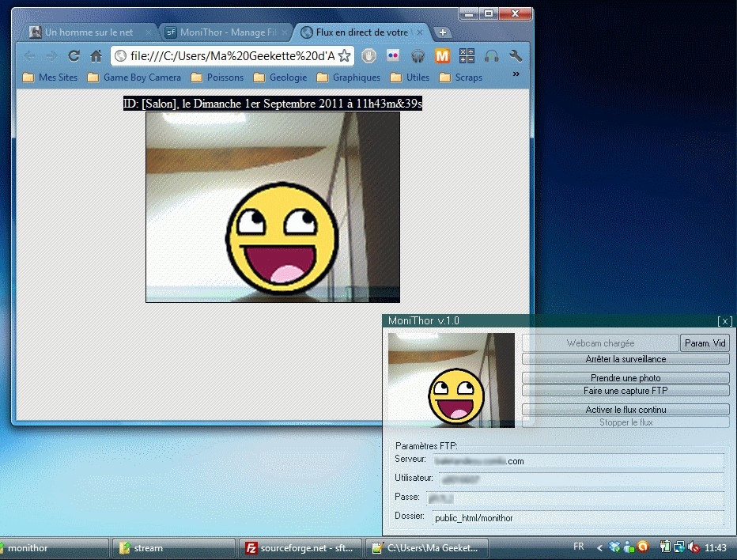737x560 pixels.
Task: Open the Scraps bookmark folder
Action: coord(460,77)
